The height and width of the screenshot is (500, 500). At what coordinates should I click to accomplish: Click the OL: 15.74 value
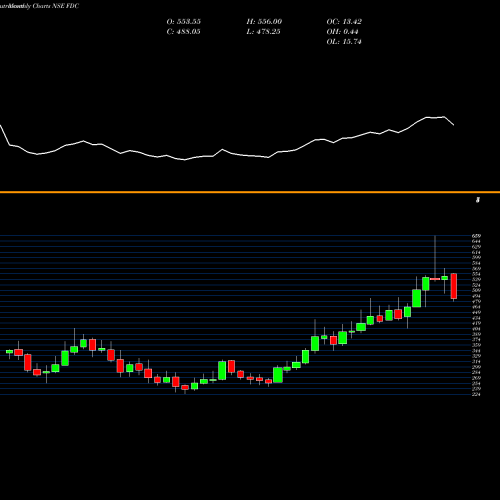point(344,42)
